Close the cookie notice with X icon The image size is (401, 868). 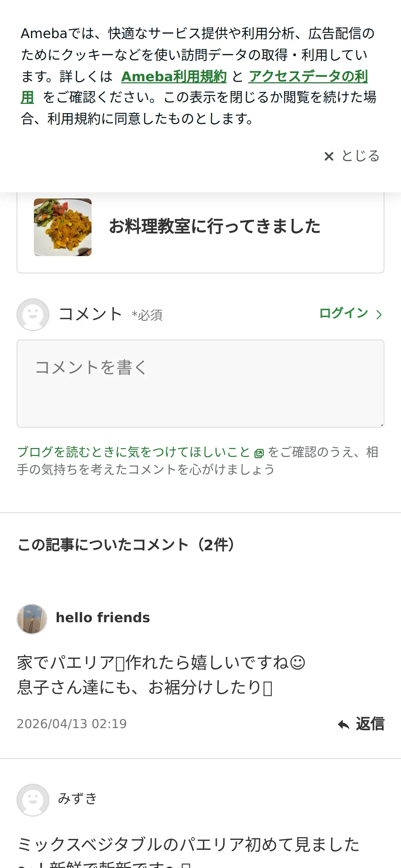[x=329, y=156]
